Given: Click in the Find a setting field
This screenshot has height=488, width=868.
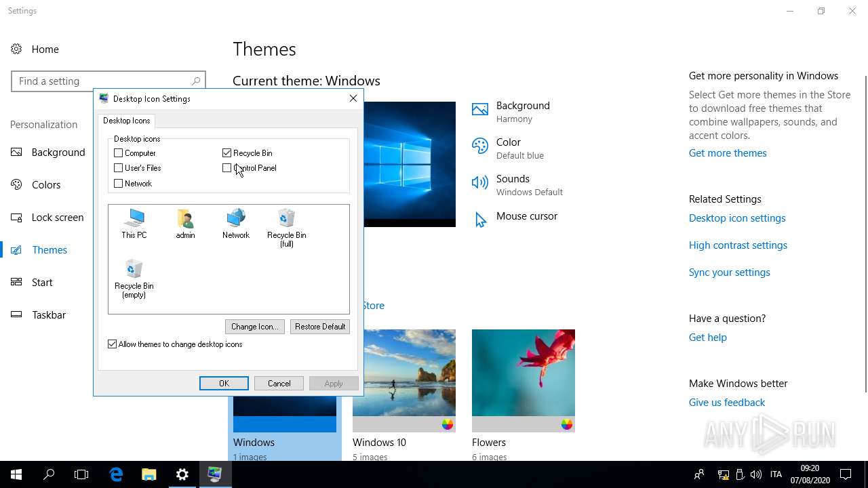Looking at the screenshot, I should point(108,81).
